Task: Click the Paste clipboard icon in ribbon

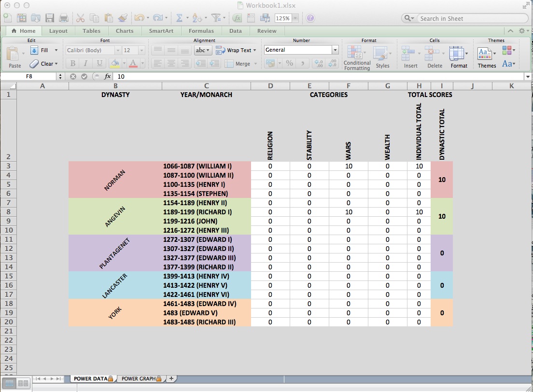Action: click(x=14, y=56)
